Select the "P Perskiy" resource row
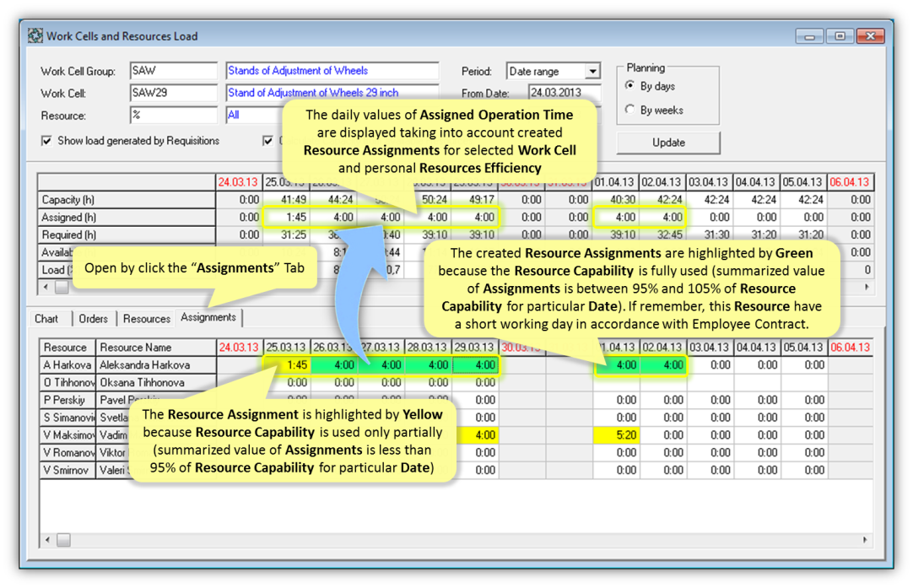 point(68,400)
